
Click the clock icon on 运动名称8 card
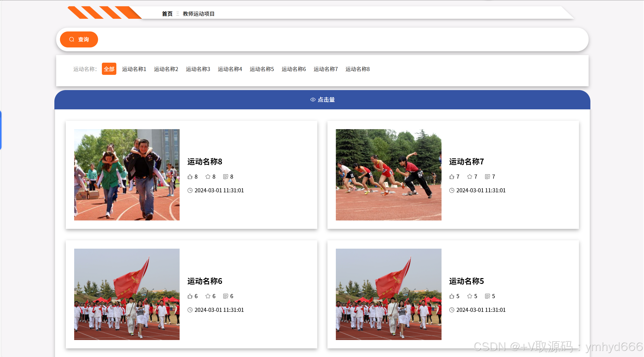[x=190, y=190]
